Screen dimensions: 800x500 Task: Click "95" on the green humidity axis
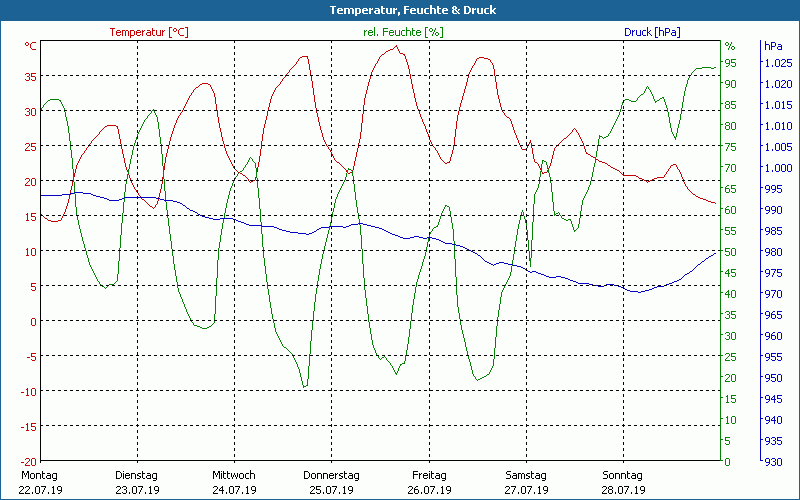pos(731,63)
